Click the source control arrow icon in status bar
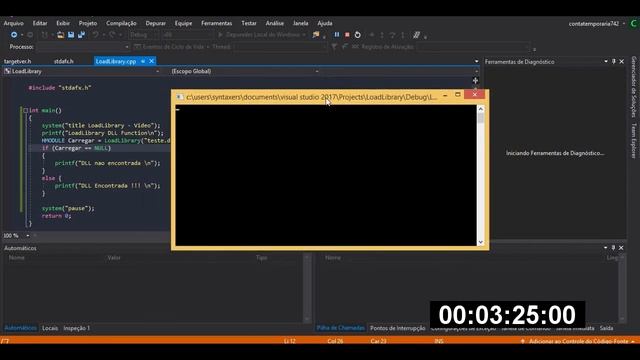 pyautogui.click(x=522, y=341)
